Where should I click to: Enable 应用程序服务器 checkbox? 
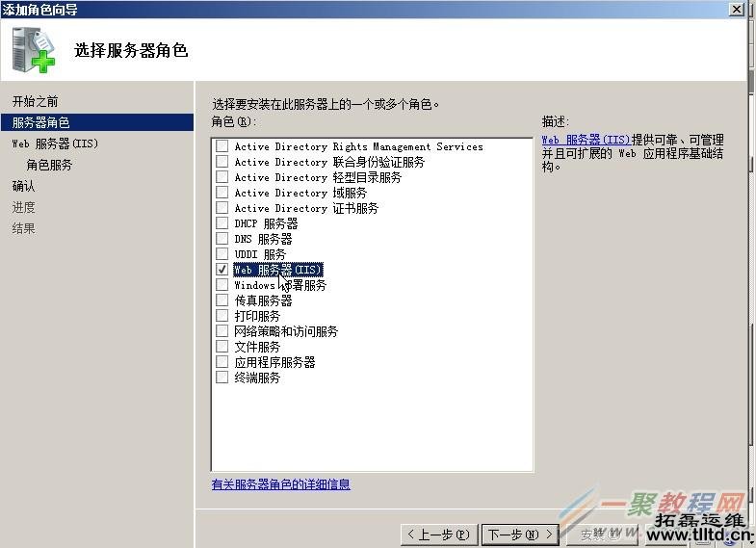coord(222,362)
